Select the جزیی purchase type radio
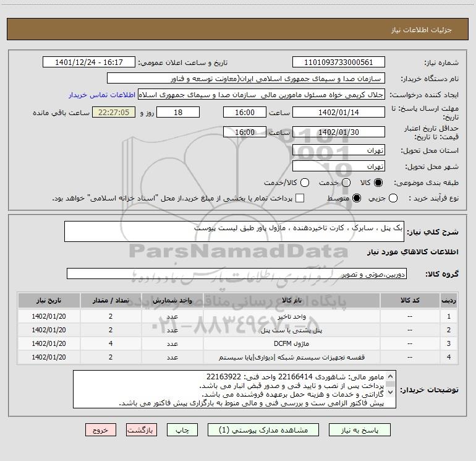Viewport: 476px width, 461px height. [x=393, y=198]
